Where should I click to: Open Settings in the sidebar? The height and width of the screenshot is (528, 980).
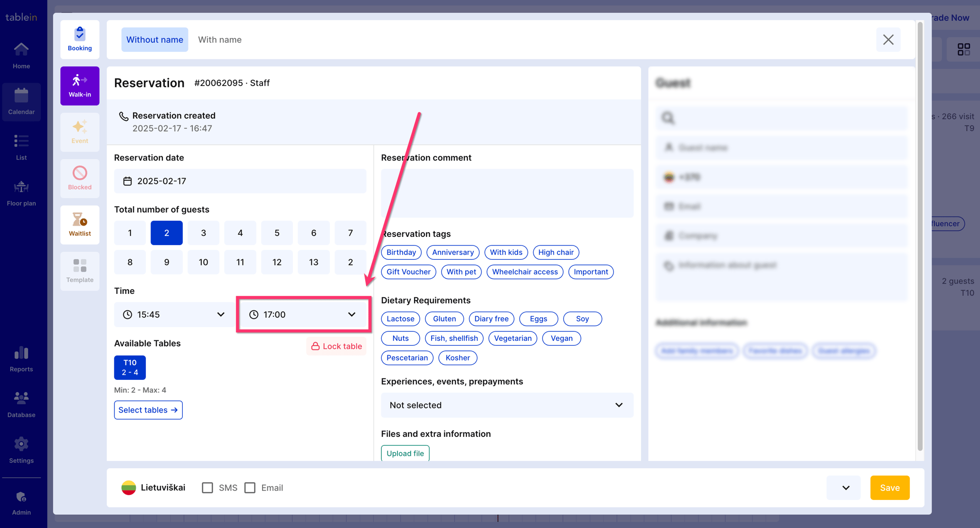pyautogui.click(x=21, y=451)
